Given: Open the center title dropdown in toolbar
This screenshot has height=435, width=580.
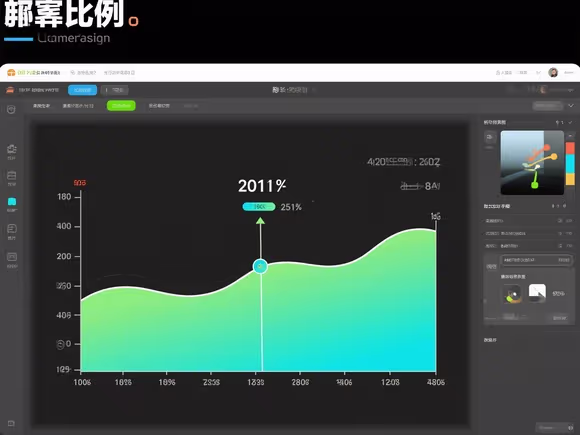Looking at the screenshot, I should coord(293,90).
